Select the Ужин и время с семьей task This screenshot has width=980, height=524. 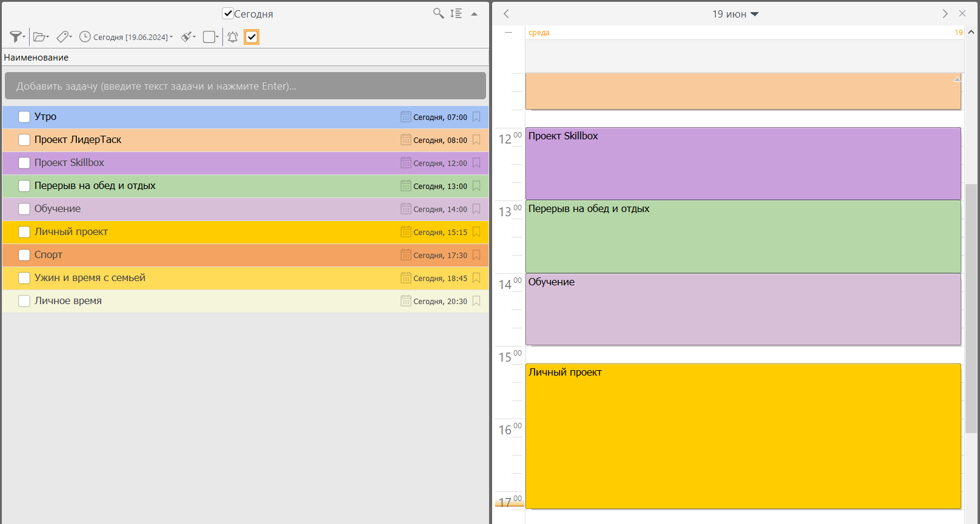tap(90, 278)
